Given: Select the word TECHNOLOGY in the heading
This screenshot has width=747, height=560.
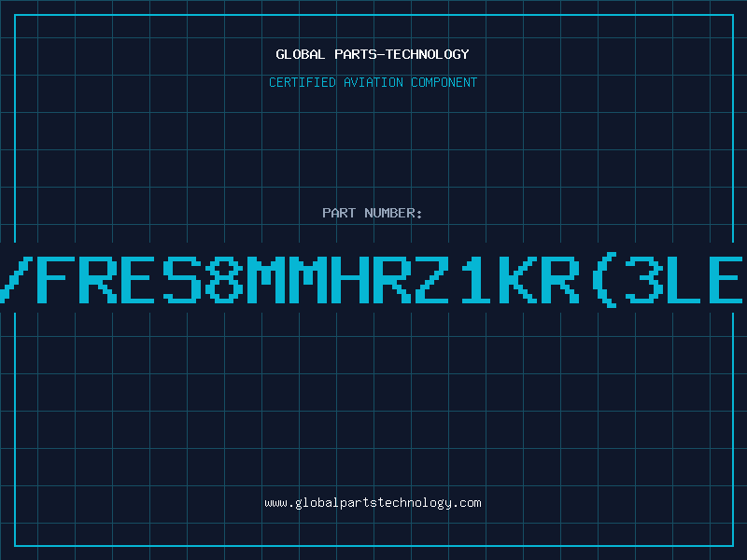Looking at the screenshot, I should 428,54.
